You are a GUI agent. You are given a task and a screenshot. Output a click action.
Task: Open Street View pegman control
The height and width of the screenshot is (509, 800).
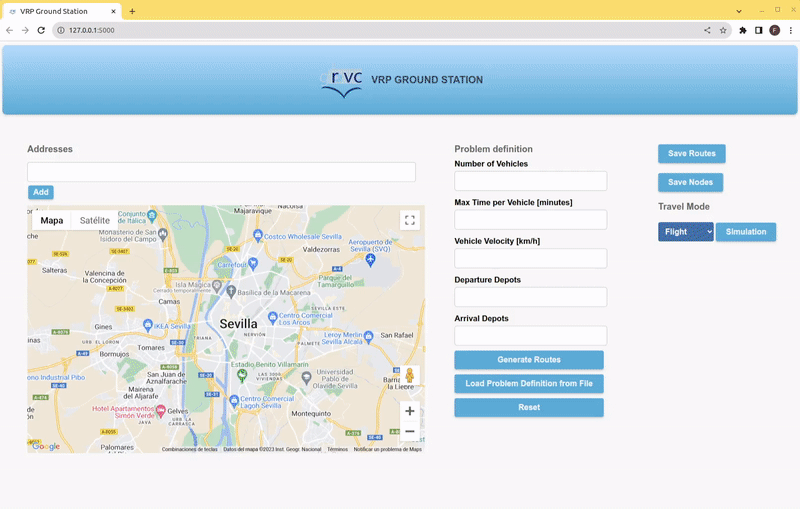(x=410, y=376)
